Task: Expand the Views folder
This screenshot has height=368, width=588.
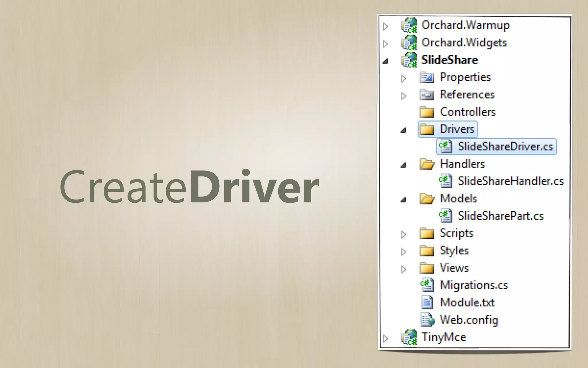Action: [404, 269]
